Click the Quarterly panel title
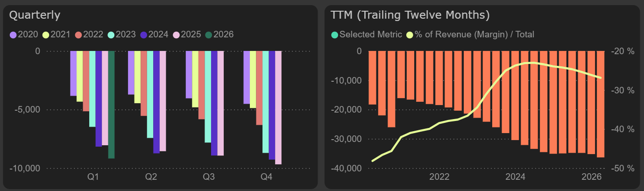The width and height of the screenshot is (644, 191). (x=35, y=15)
